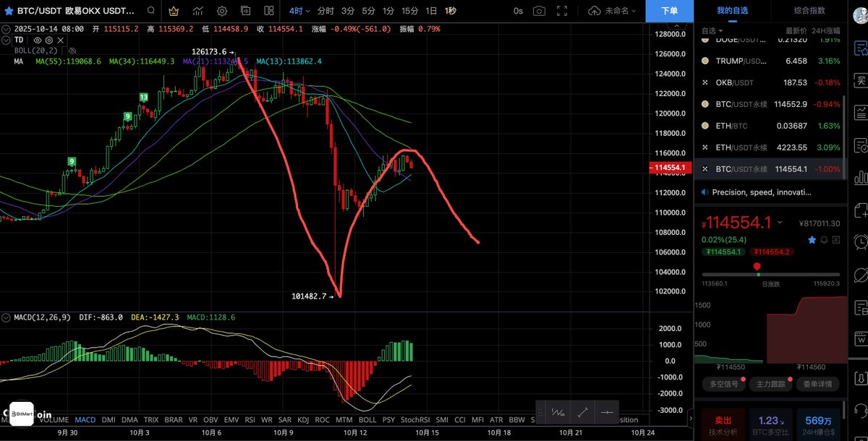Click the red marker on 日涨跌 range slider
Viewport: 868px width, 441px height.
[x=757, y=267]
